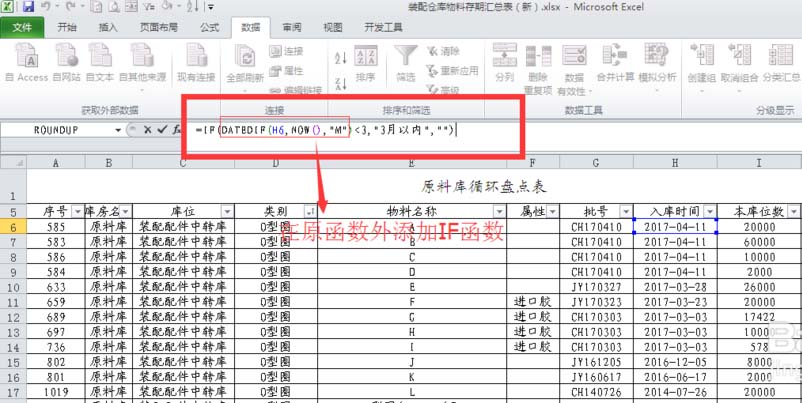The height and width of the screenshot is (403, 802).
Task: Open 数据有效性 data validation
Action: (574, 69)
